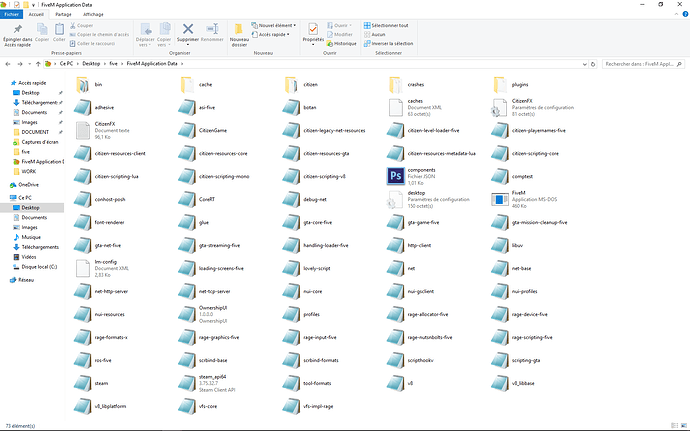The image size is (690, 431).
Task: Select the desktop configuration file icon
Action: coord(394,199)
